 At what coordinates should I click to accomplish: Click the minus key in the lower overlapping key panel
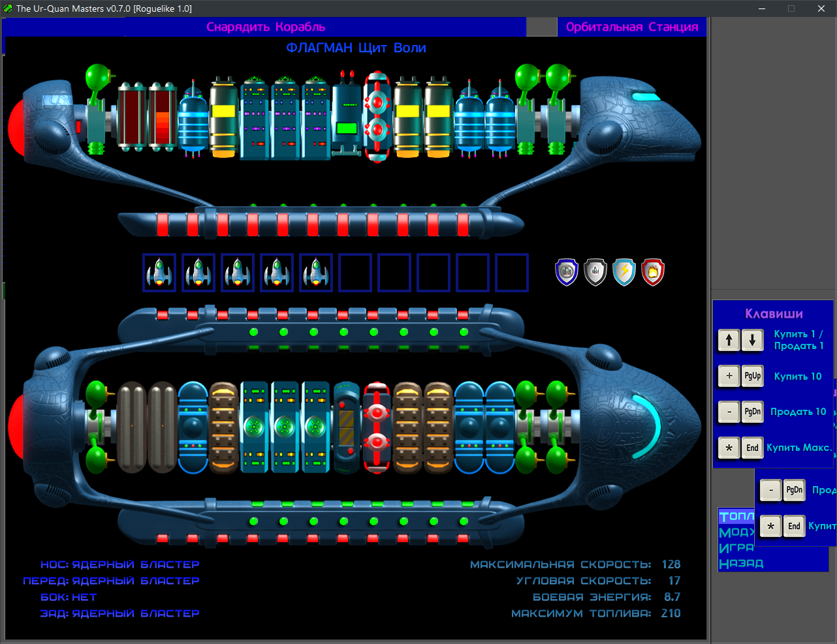click(x=771, y=490)
